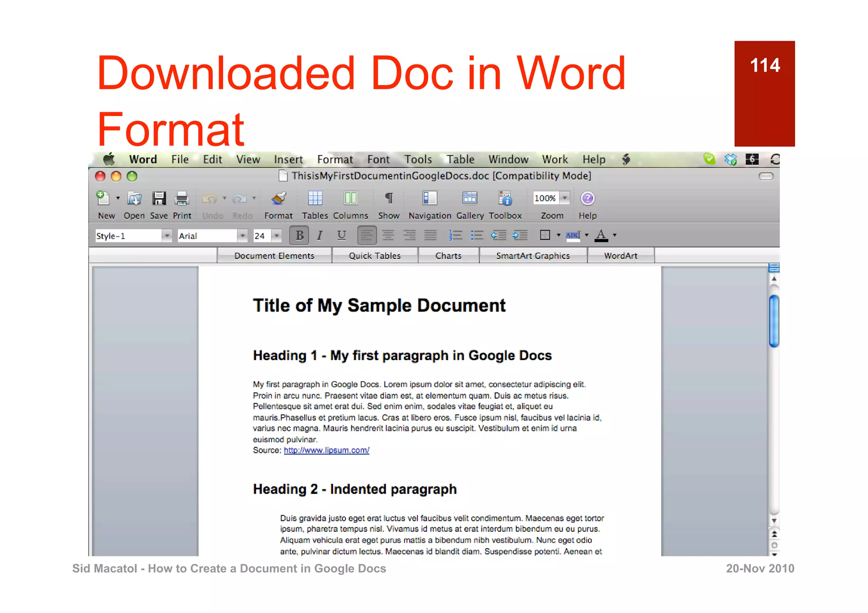Screen dimensions: 868x613
Task: Justify the paragraph text
Action: [431, 235]
